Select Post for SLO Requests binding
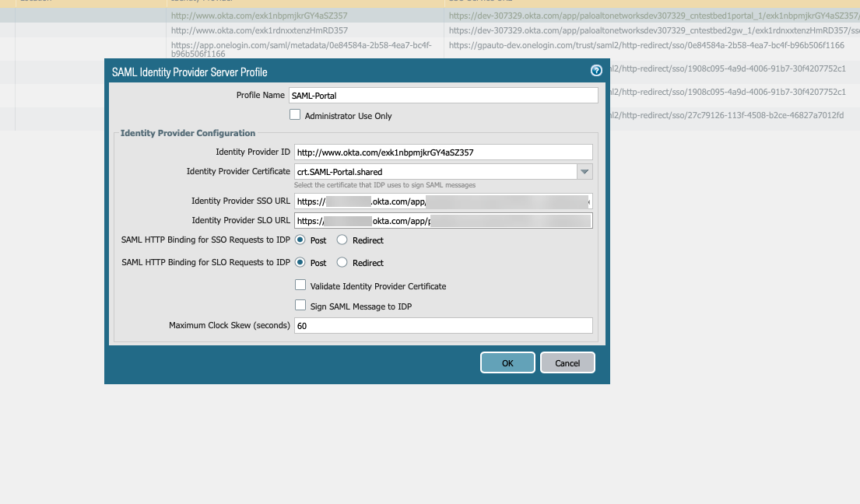Image resolution: width=860 pixels, height=504 pixels. [300, 263]
